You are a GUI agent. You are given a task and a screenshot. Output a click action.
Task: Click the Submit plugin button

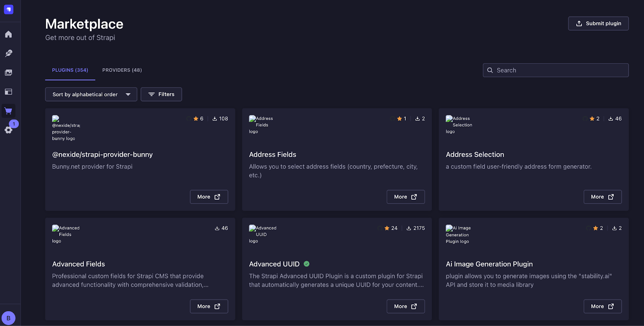tap(598, 23)
